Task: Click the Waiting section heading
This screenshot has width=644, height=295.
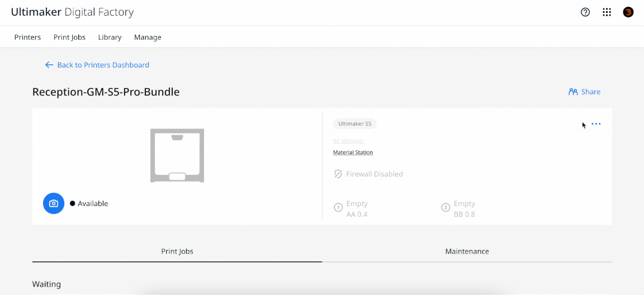Action: pos(46,284)
